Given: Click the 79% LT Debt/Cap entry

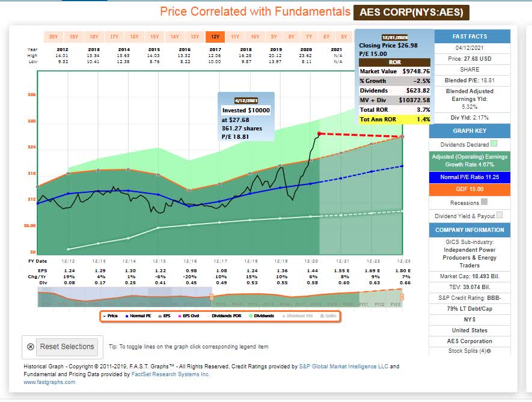Looking at the screenshot, I should (x=469, y=309).
